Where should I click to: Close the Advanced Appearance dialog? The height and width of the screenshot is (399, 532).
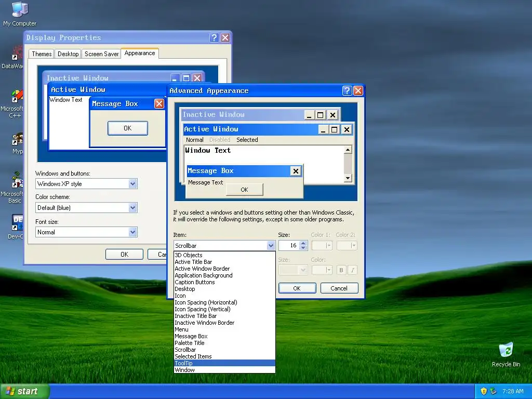click(358, 90)
